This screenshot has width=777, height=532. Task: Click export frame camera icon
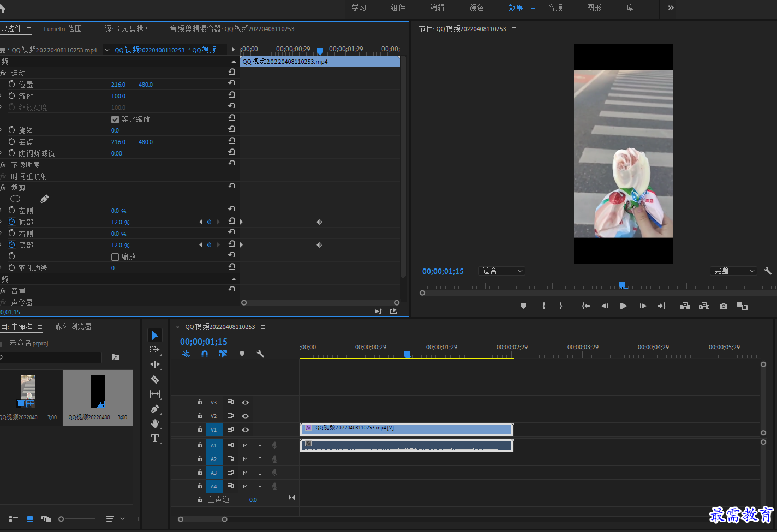pos(724,306)
